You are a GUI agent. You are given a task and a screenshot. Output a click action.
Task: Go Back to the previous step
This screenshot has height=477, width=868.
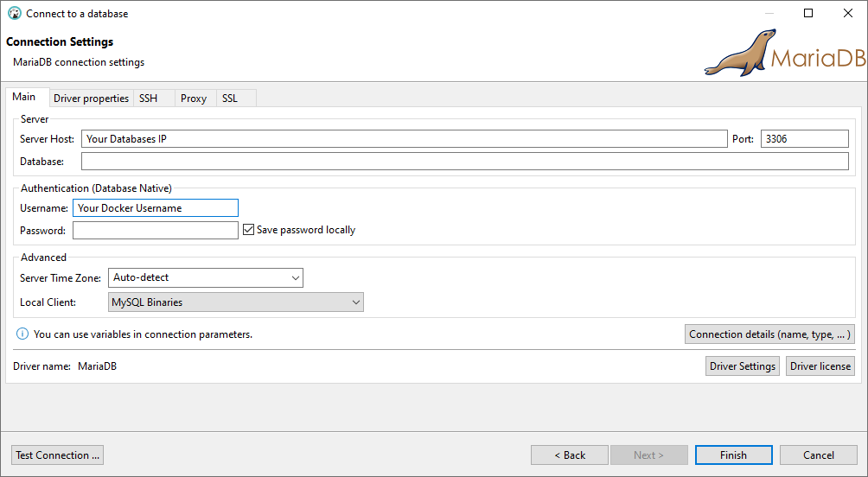569,455
